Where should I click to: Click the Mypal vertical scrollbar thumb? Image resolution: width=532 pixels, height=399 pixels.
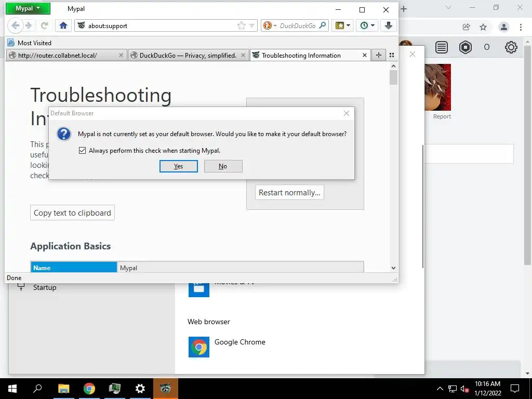pos(394,77)
